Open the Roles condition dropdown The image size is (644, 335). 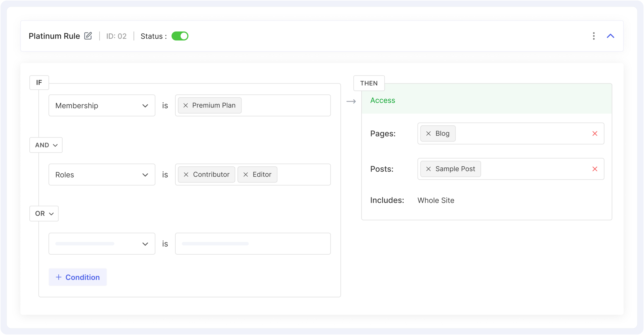coord(102,175)
